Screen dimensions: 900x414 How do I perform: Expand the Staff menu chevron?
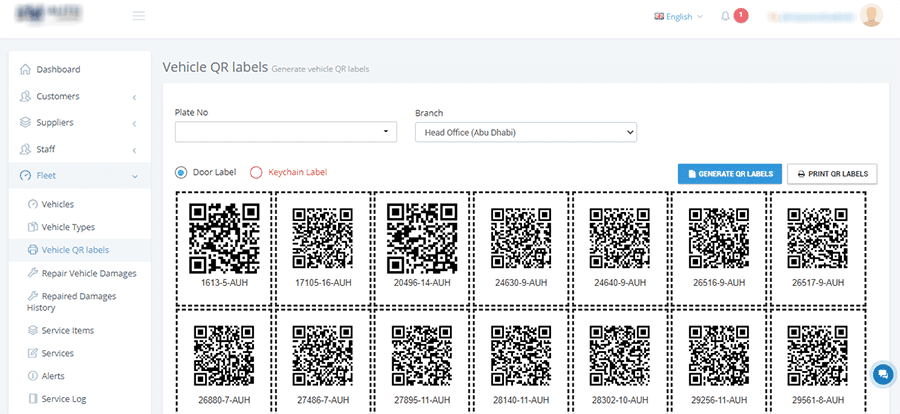(x=134, y=150)
